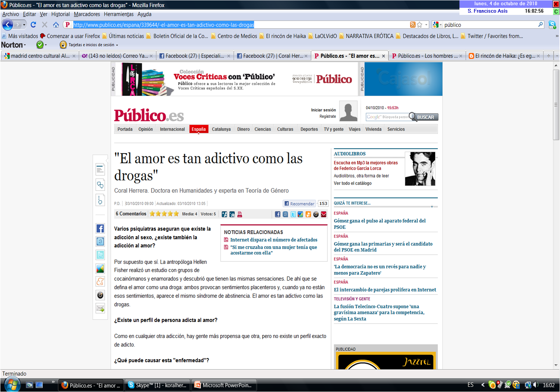Close the 'Público.es - El amor es' tab
This screenshot has width=560, height=392.
383,56
